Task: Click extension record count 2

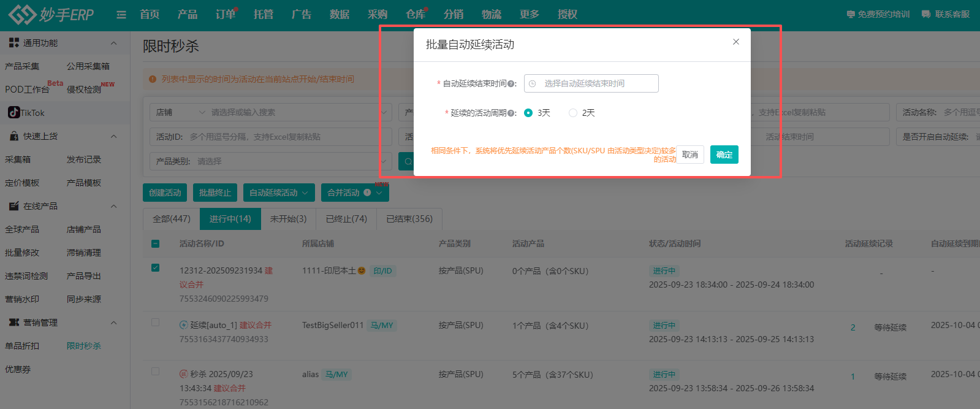Action: pyautogui.click(x=853, y=327)
